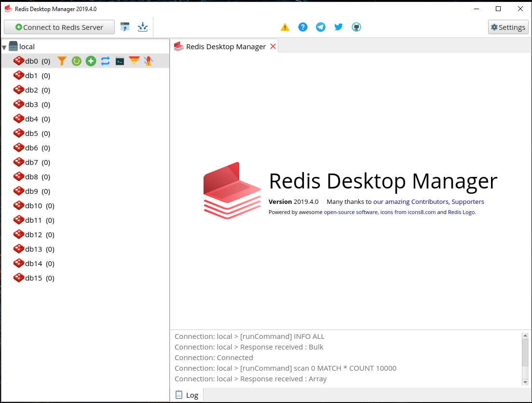Select database db11
The height and width of the screenshot is (403, 532).
85,220
